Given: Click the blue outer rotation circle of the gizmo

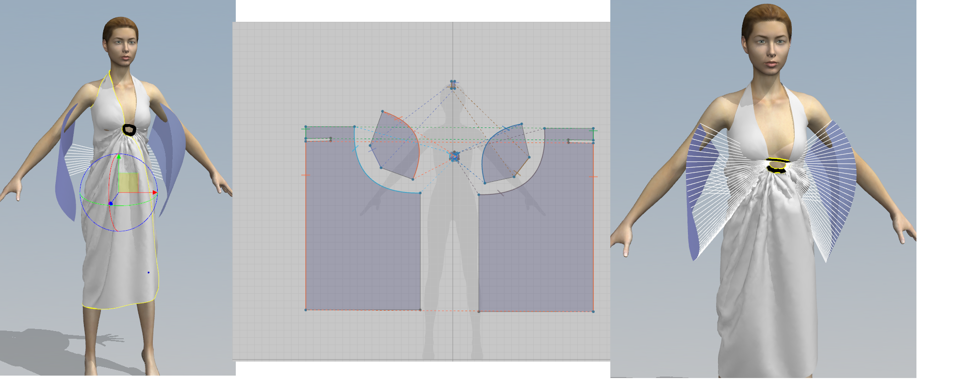Looking at the screenshot, I should point(119,192).
